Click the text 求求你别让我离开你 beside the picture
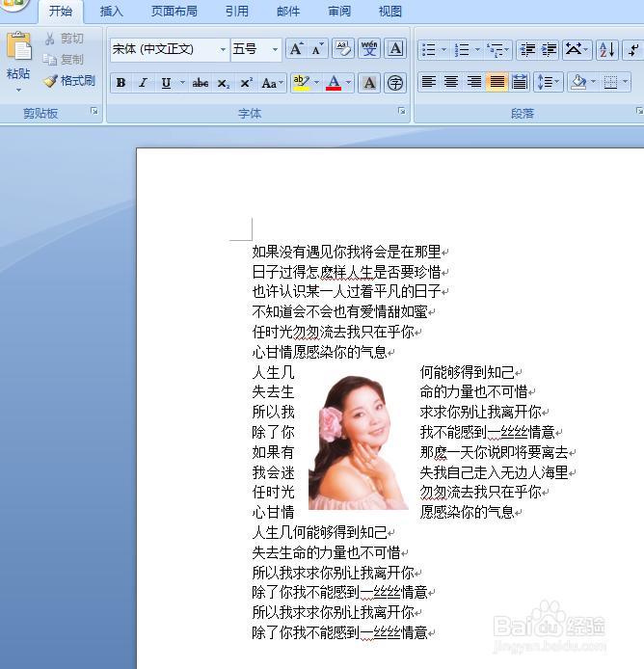This screenshot has height=669, width=644. 480,412
